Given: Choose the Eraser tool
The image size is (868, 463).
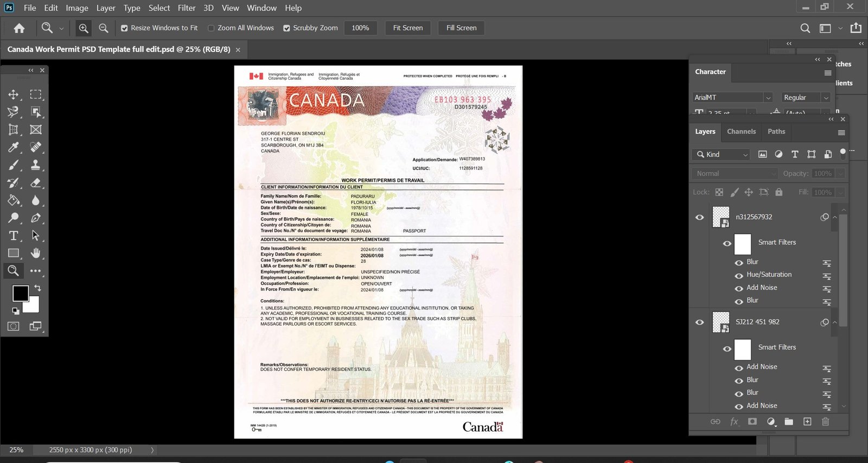Looking at the screenshot, I should pyautogui.click(x=36, y=183).
